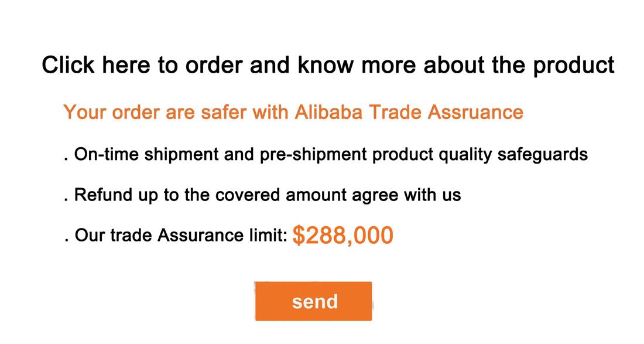Click the bullet dot before 'Our trade Assurance'
This screenshot has height=344, width=644.
(x=66, y=240)
